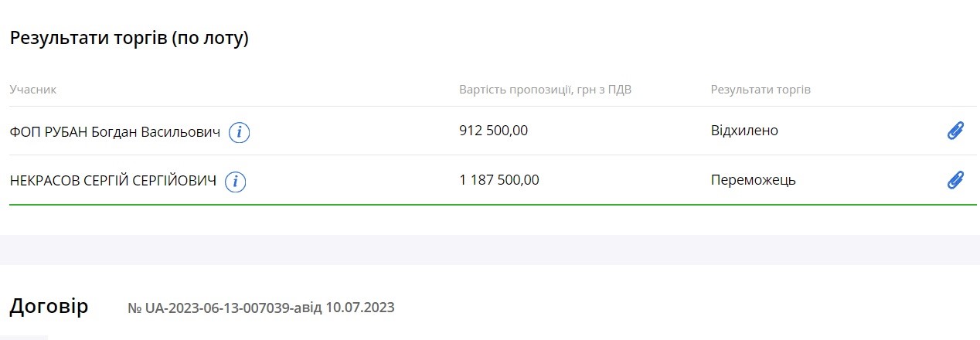980x340 pixels.
Task: Click the green line under the winner row
Action: [492, 205]
